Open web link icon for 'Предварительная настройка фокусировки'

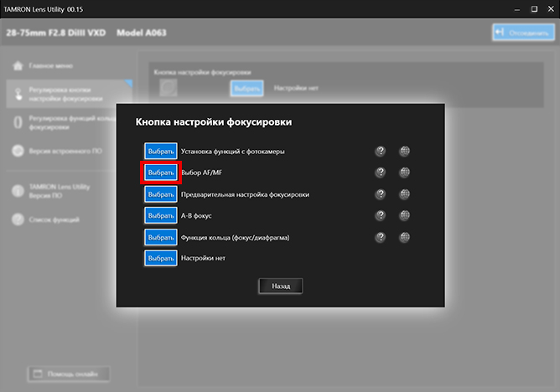pos(405,194)
